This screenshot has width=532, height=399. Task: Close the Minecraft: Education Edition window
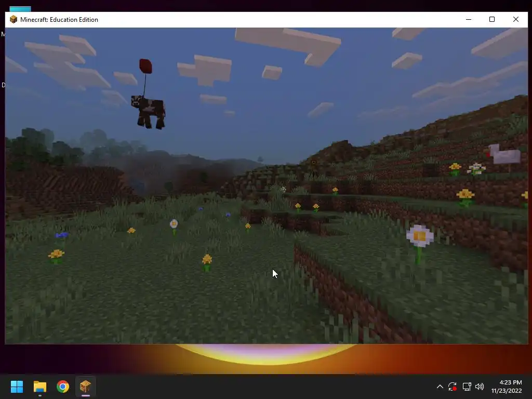point(516,19)
